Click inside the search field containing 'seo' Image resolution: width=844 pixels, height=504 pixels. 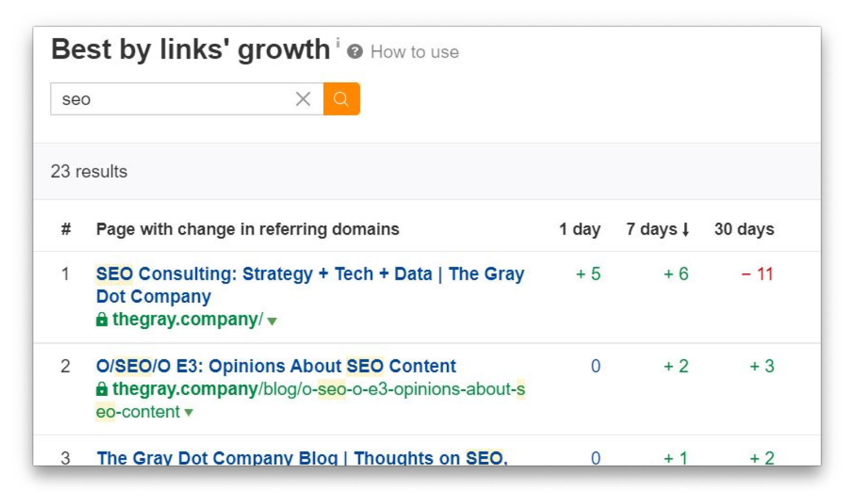tap(174, 99)
